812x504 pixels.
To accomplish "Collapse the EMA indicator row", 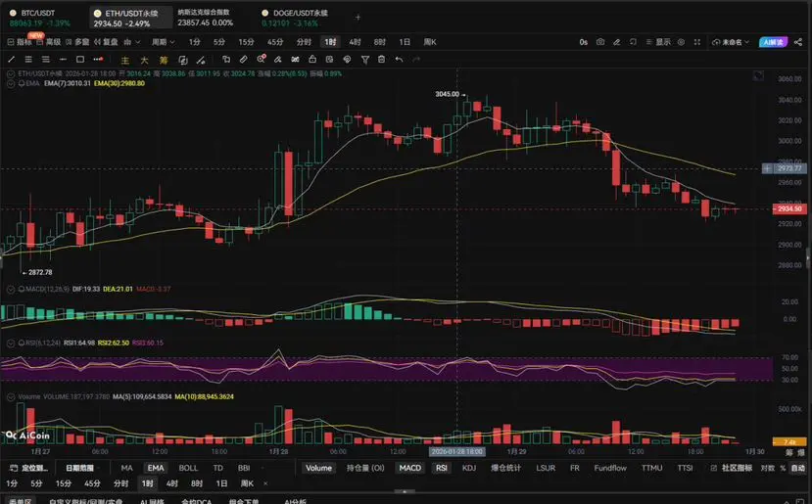I will pyautogui.click(x=11, y=83).
